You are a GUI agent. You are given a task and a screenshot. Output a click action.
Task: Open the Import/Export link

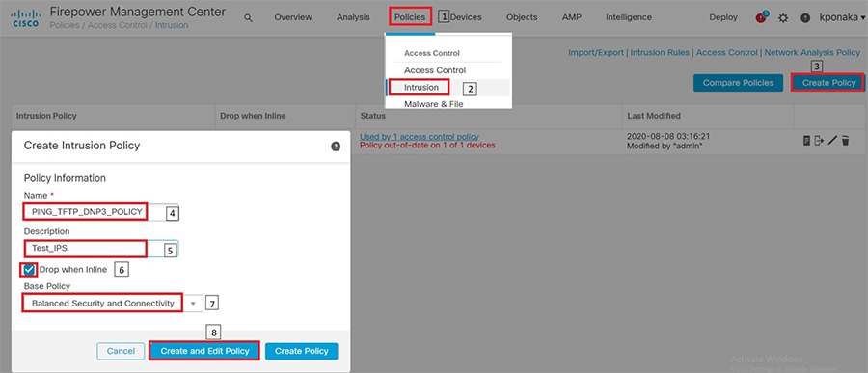596,53
